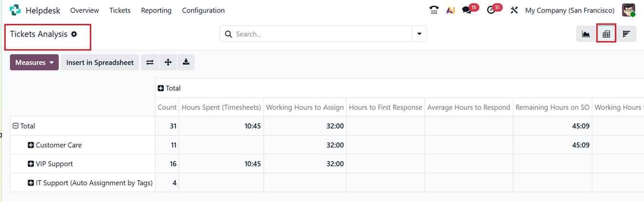Download the pivot table as xlsx
644x202 pixels.
point(186,63)
